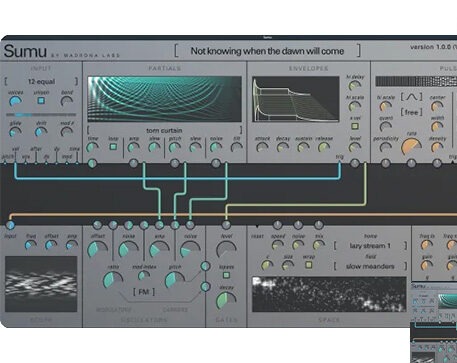Open the Space home 'lazy stream 1' selector

coord(370,246)
